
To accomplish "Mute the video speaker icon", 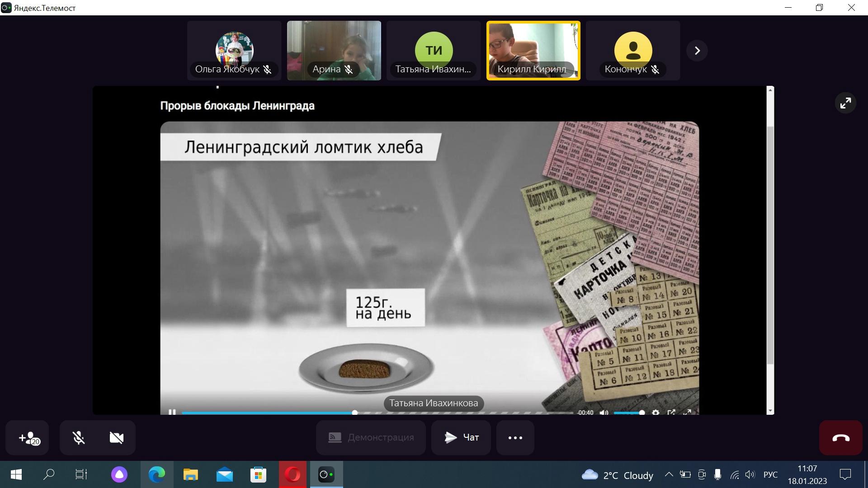I will click(x=604, y=412).
